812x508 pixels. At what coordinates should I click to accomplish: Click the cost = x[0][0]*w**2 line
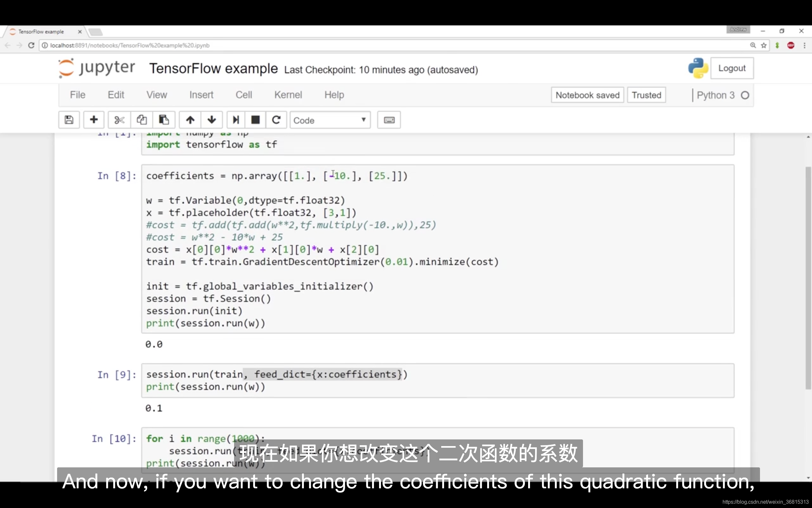click(262, 250)
